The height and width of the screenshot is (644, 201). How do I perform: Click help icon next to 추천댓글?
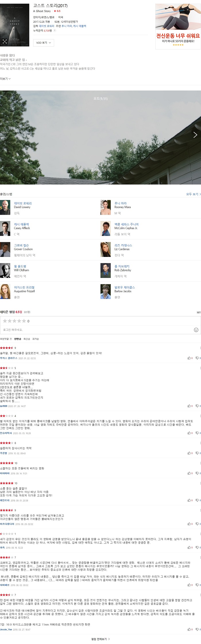tap(11, 339)
